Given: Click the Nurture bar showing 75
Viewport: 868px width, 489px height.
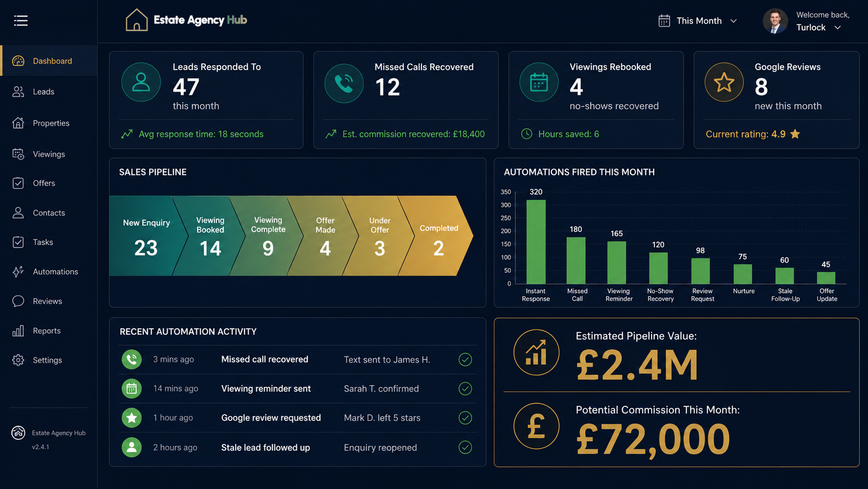Looking at the screenshot, I should click(x=742, y=274).
